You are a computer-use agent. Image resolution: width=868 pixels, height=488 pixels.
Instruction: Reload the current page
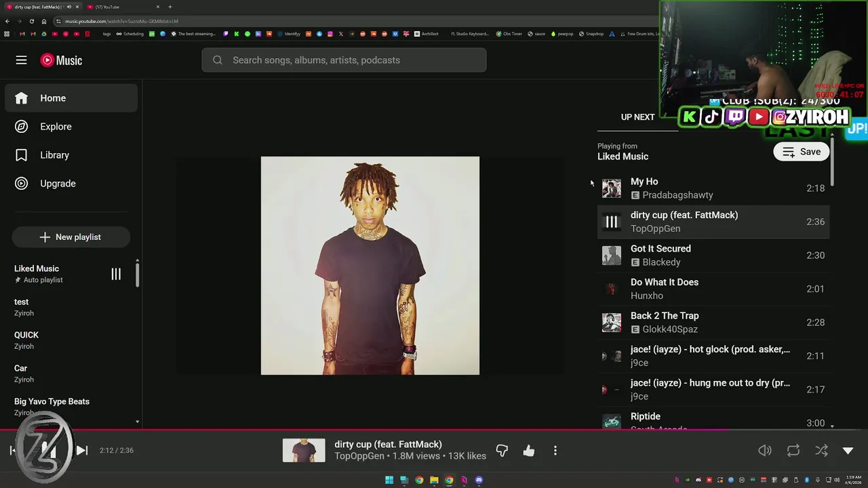point(32,21)
